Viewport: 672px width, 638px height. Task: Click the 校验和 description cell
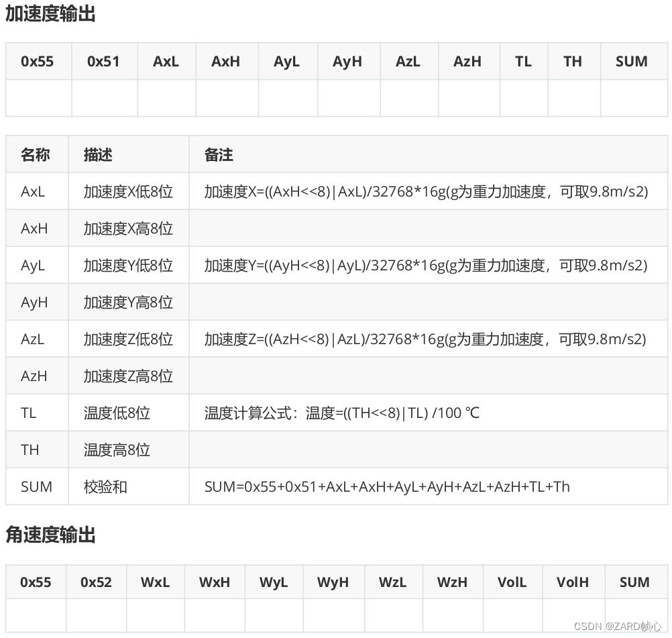point(129,486)
